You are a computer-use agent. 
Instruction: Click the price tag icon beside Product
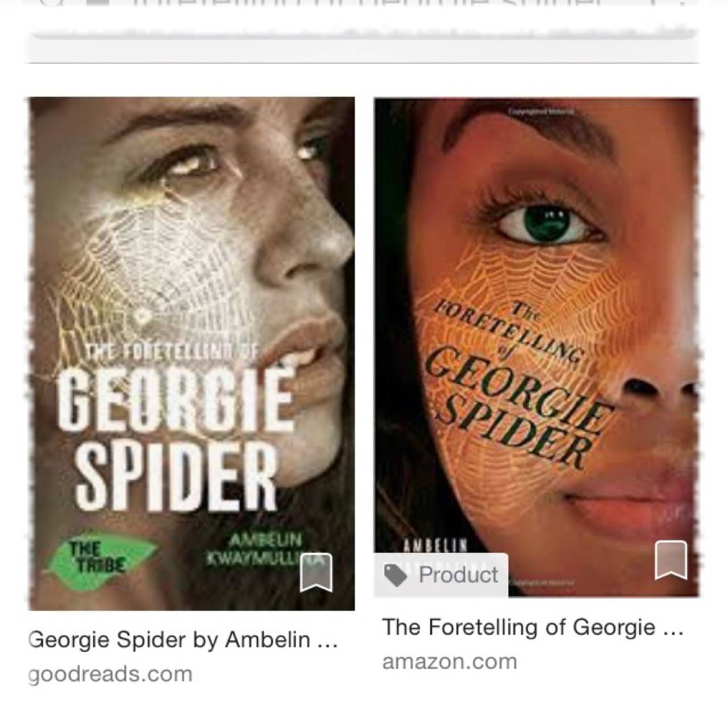pos(395,575)
